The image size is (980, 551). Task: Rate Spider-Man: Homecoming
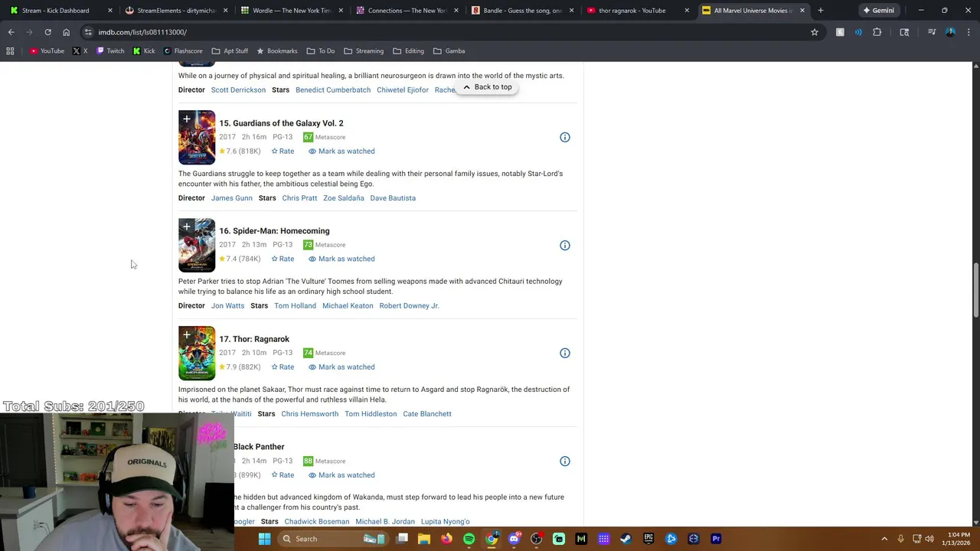(283, 259)
